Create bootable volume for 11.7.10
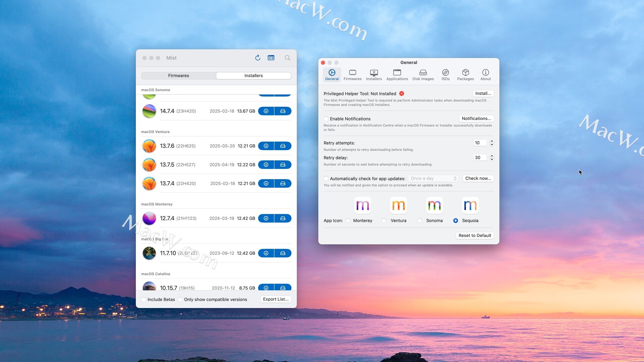This screenshot has height=362, width=644. 283,253
